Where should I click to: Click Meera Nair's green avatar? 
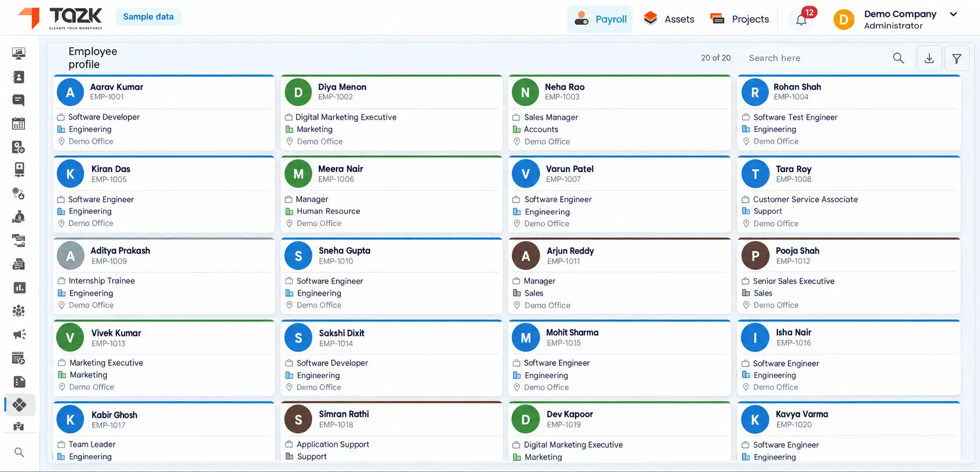click(298, 174)
